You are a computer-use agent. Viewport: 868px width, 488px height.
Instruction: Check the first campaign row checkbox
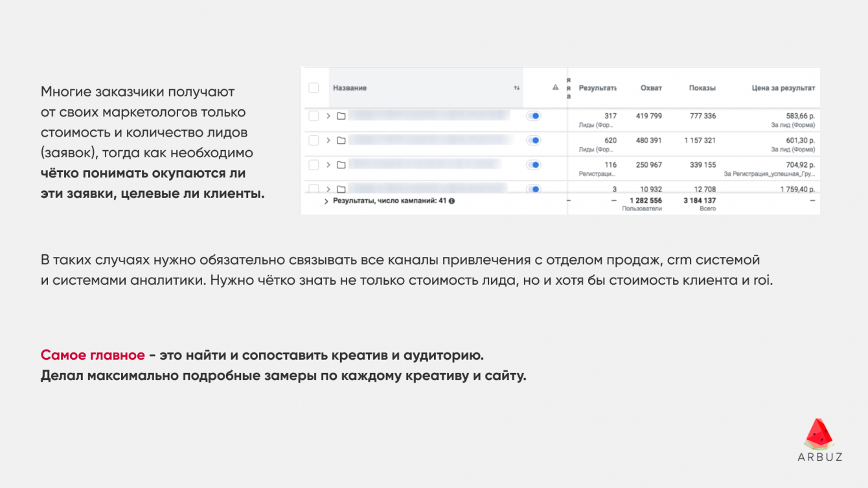(314, 116)
